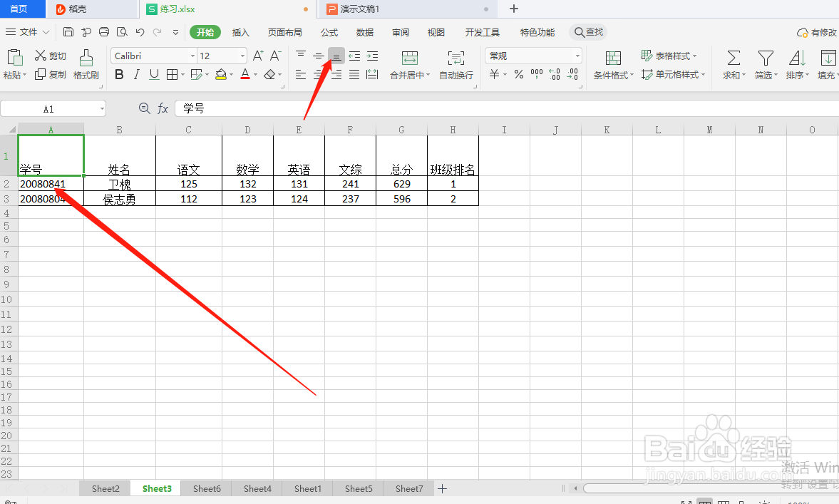
Task: Align text left horizontally
Action: 301,74
